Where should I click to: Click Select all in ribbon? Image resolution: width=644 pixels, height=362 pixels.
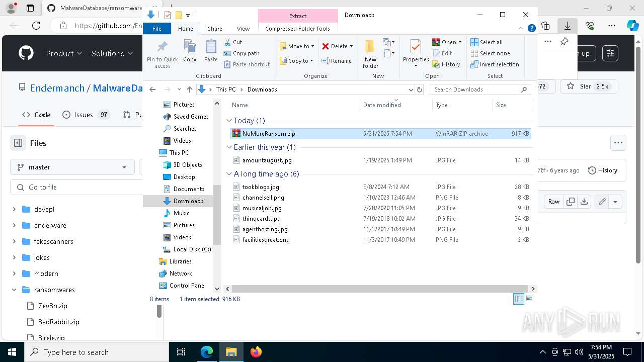[486, 42]
